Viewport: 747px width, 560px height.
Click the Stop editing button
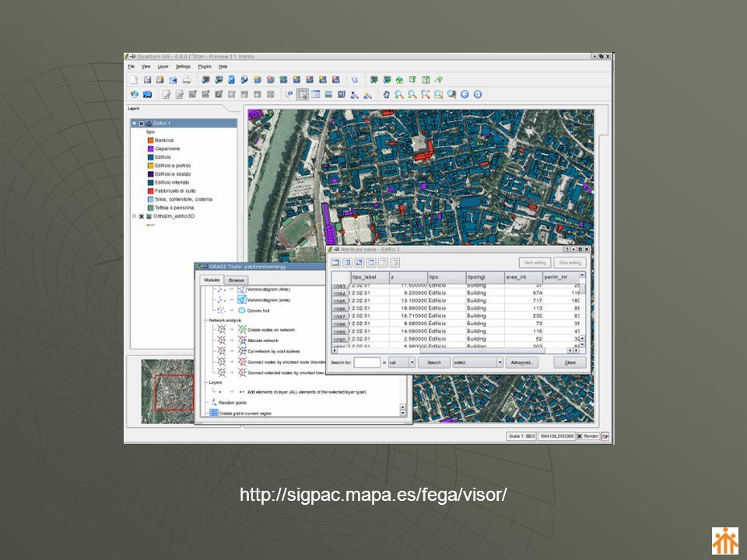(570, 263)
